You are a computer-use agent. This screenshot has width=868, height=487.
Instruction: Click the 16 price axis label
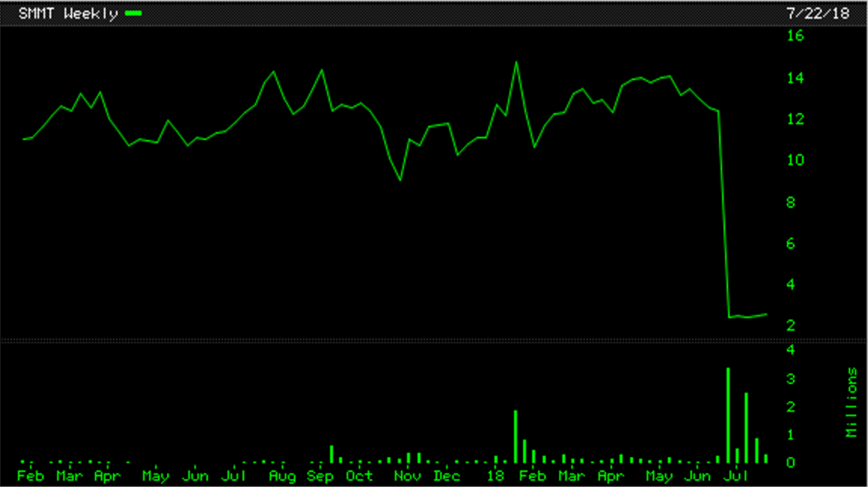[x=795, y=36]
